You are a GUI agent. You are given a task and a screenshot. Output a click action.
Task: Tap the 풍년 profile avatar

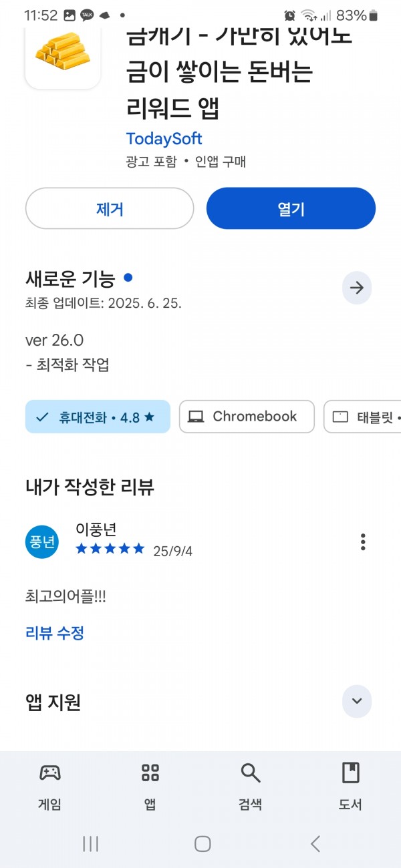pos(42,541)
